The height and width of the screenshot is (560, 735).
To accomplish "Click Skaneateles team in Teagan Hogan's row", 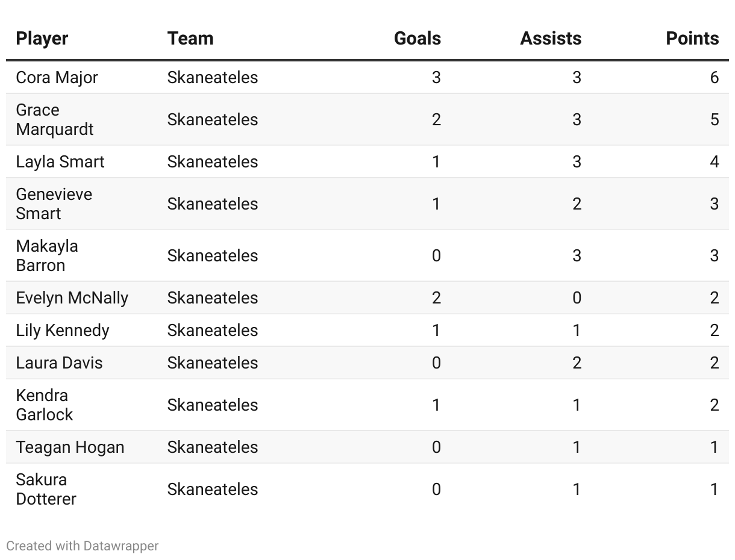I will 213,447.
